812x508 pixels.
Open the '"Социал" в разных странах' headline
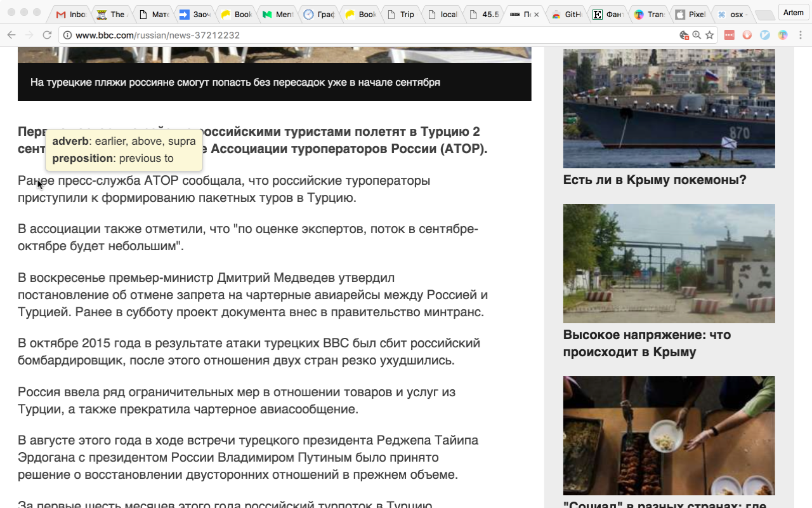[x=665, y=506]
